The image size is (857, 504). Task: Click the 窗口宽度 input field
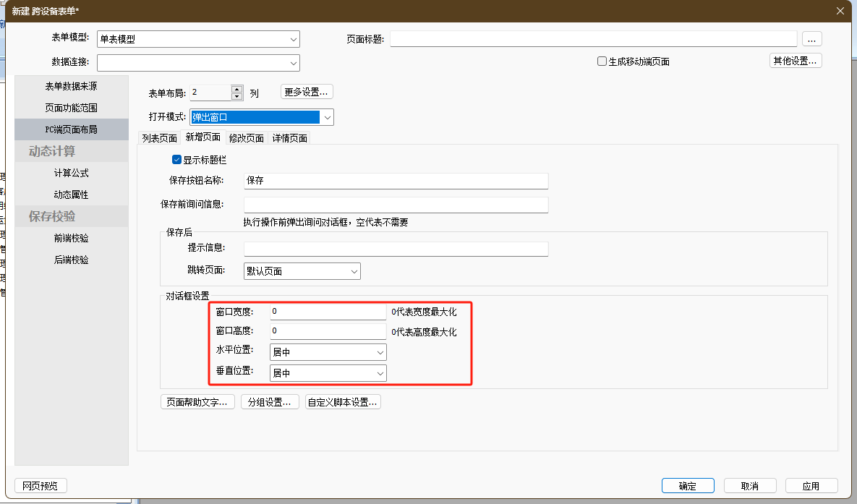click(328, 312)
